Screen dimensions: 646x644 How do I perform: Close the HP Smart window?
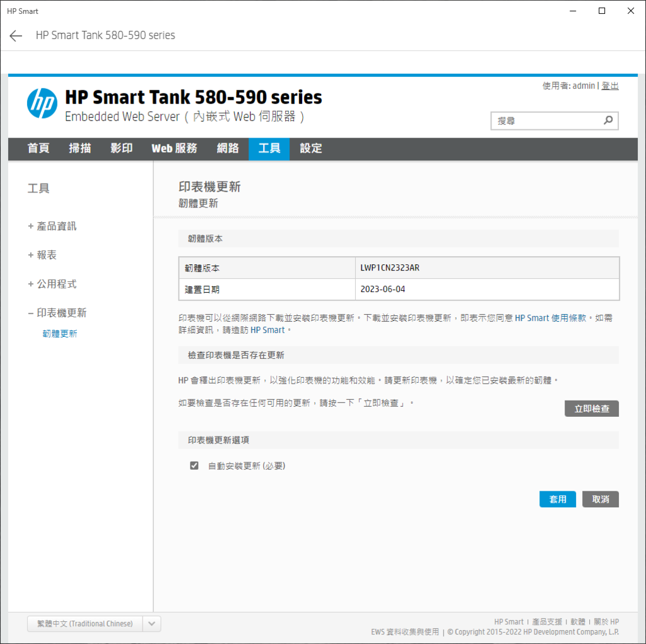[631, 11]
